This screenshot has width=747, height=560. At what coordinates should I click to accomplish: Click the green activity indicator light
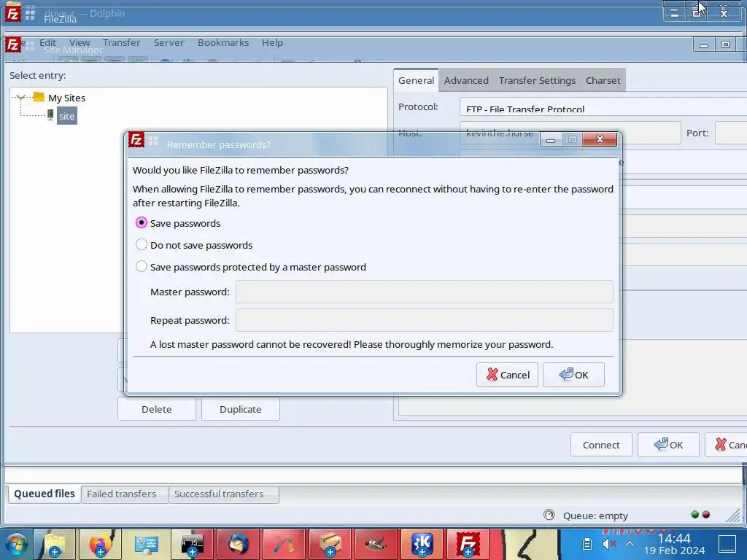click(x=694, y=514)
